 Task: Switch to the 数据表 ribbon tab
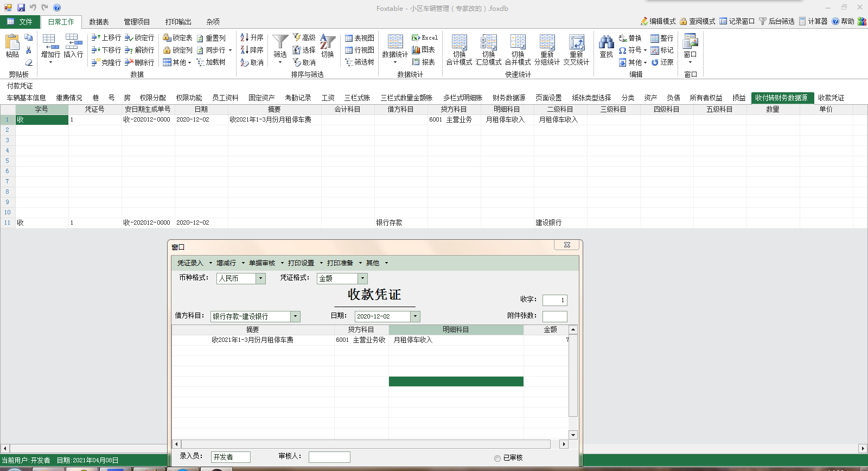pos(99,22)
